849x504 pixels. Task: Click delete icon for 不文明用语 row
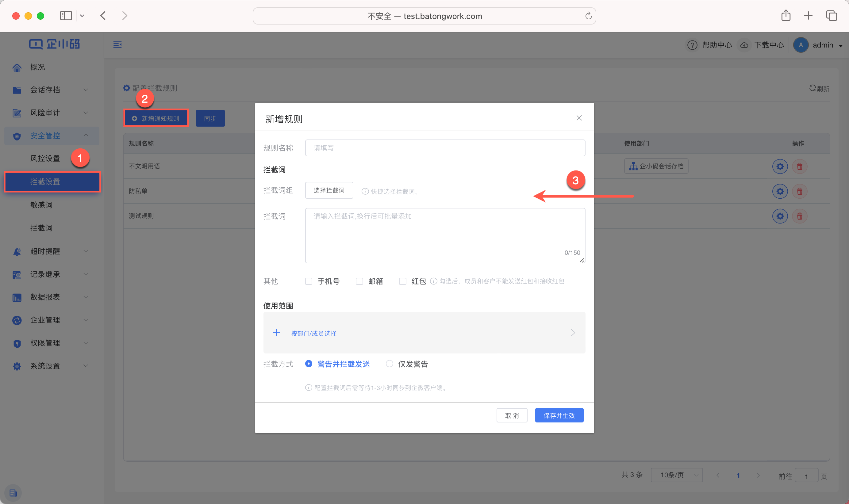click(799, 166)
